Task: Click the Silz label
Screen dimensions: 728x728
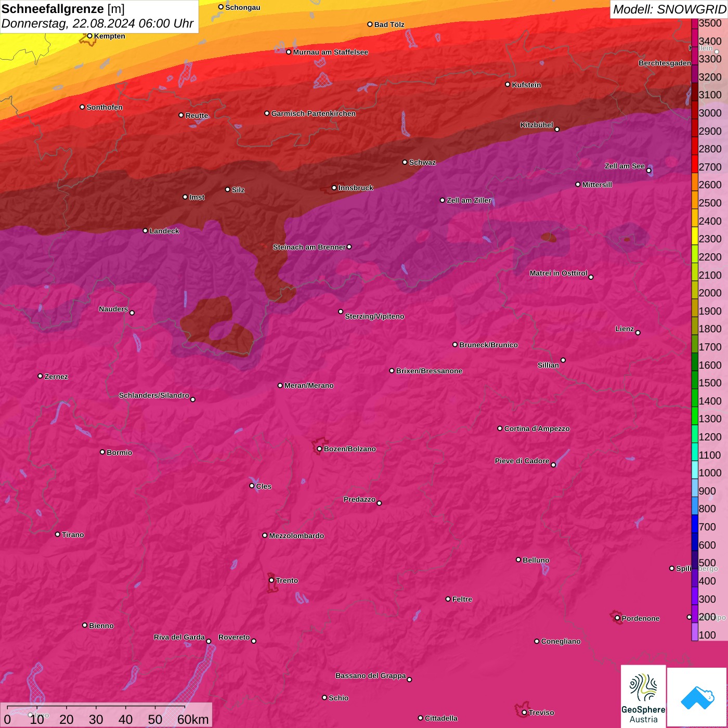Action: pyautogui.click(x=238, y=190)
